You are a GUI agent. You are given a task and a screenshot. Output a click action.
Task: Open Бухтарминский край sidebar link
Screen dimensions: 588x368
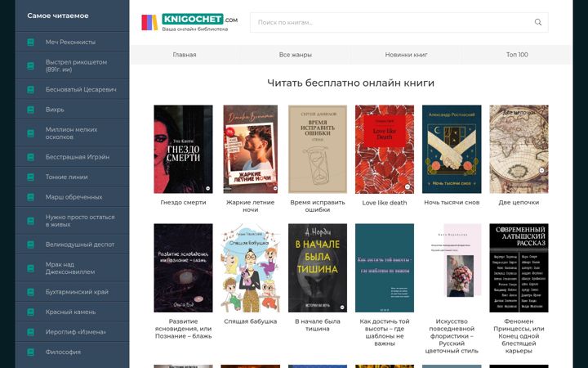point(77,292)
